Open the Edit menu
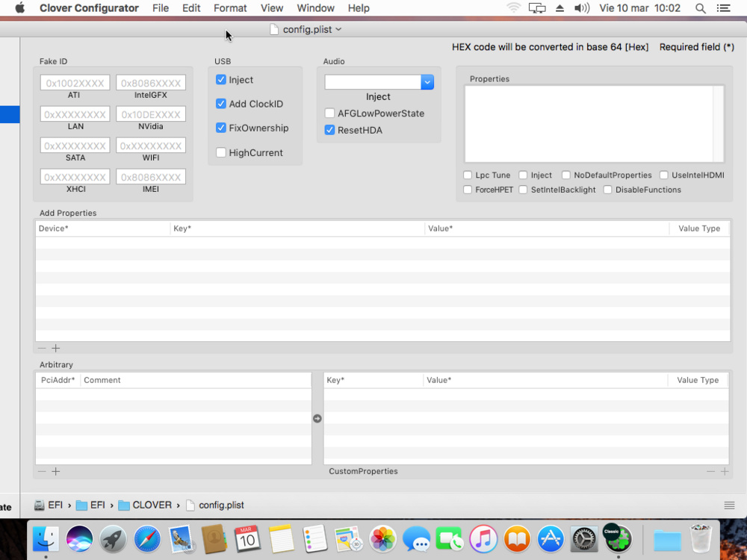The image size is (747, 560). point(191,8)
